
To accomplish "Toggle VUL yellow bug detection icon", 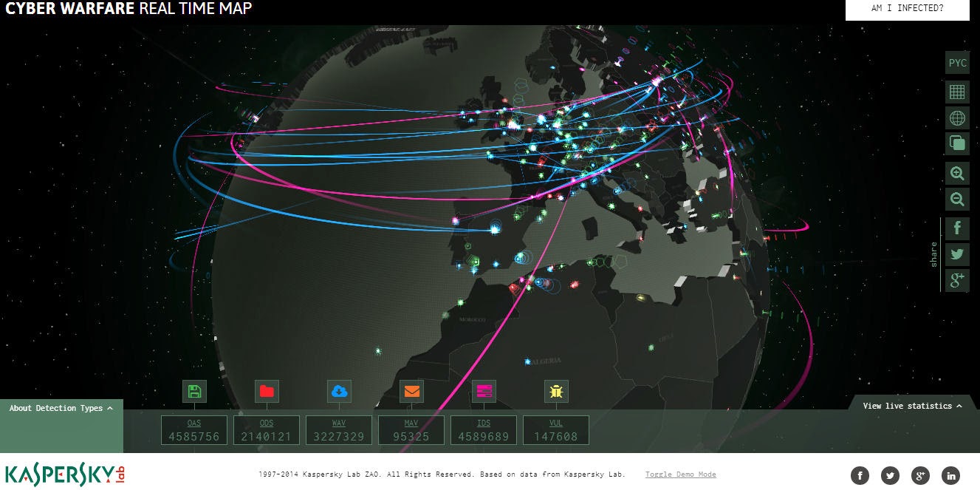I will (x=556, y=392).
